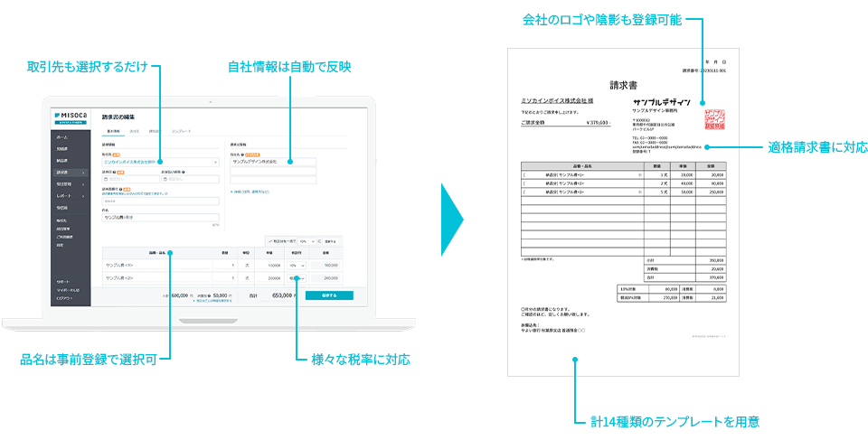
Task: Expand the レポート sidebar submenu chevron
Action: pyautogui.click(x=83, y=196)
